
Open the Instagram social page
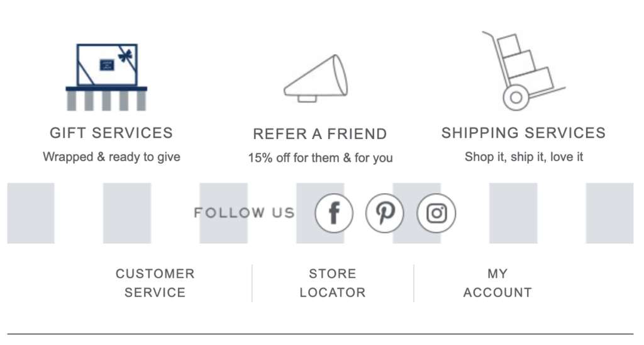(436, 213)
